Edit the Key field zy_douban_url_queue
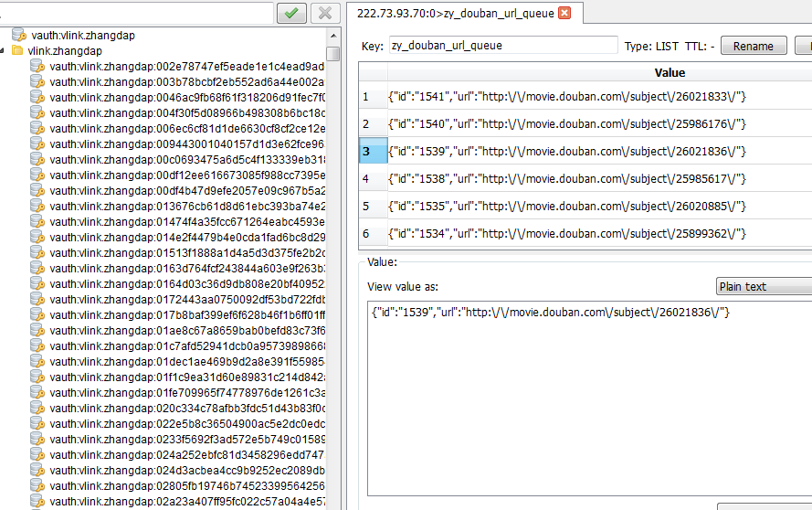 [503, 46]
